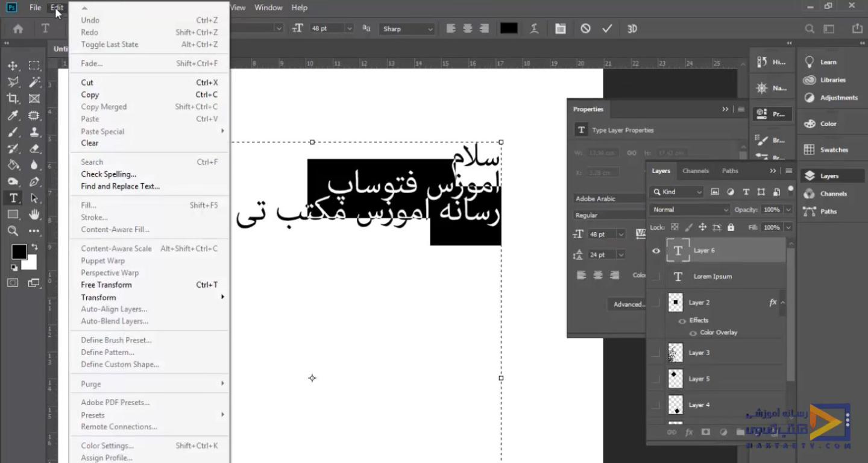Open the Normal blend mode dropdown

point(690,210)
